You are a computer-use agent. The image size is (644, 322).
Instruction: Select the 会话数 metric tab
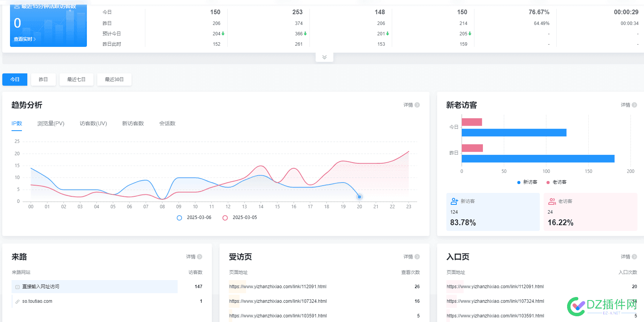point(167,123)
